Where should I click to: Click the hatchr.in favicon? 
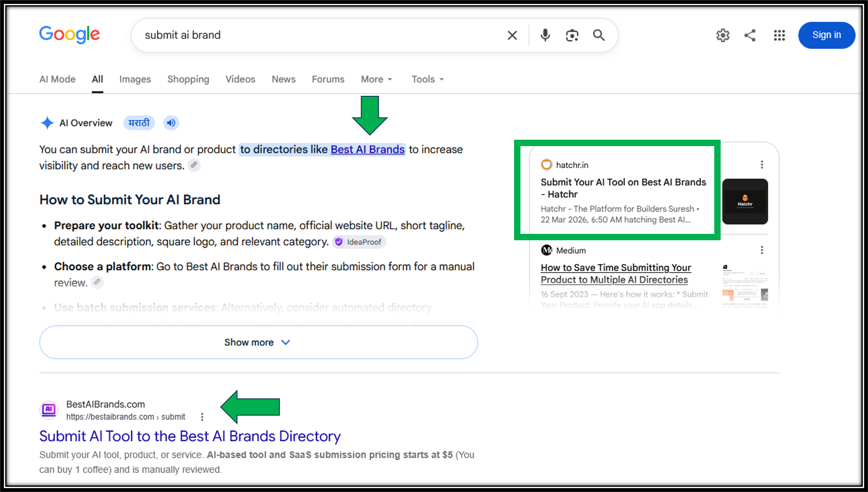(x=546, y=165)
